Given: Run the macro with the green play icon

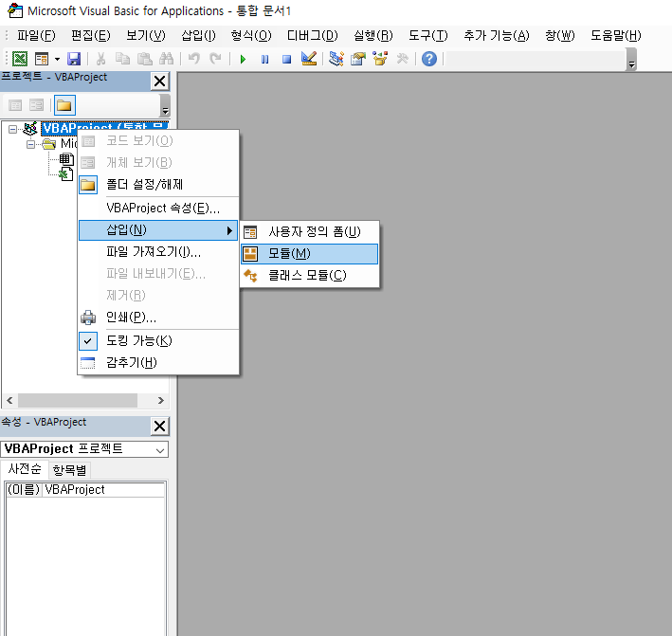Looking at the screenshot, I should tap(243, 59).
